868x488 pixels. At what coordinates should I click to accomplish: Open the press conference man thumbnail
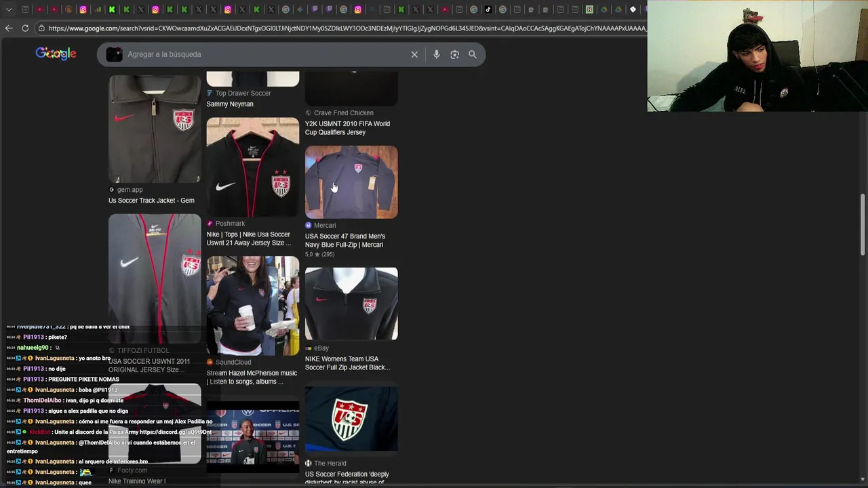pyautogui.click(x=252, y=437)
